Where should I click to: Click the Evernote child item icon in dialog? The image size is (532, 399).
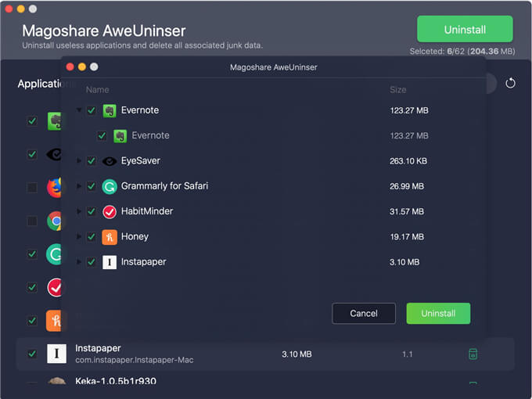click(x=120, y=135)
